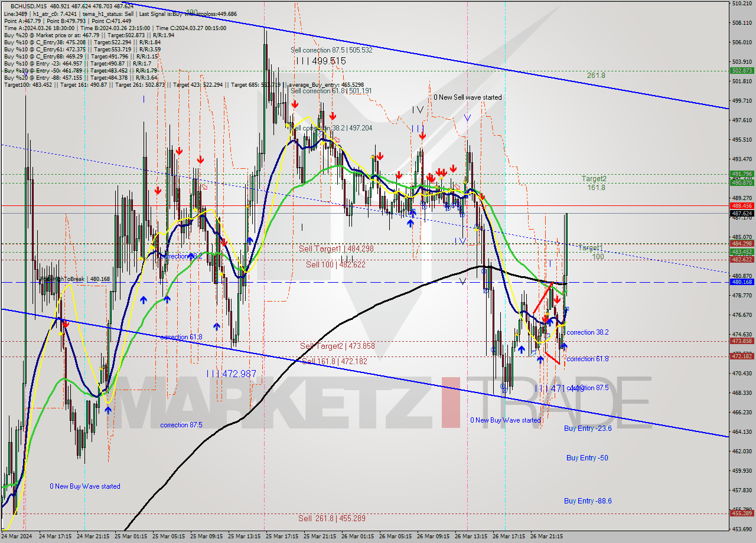The width and height of the screenshot is (756, 543).
Task: Click the BCHUSD,M15 symbol title
Action: pos(27,6)
